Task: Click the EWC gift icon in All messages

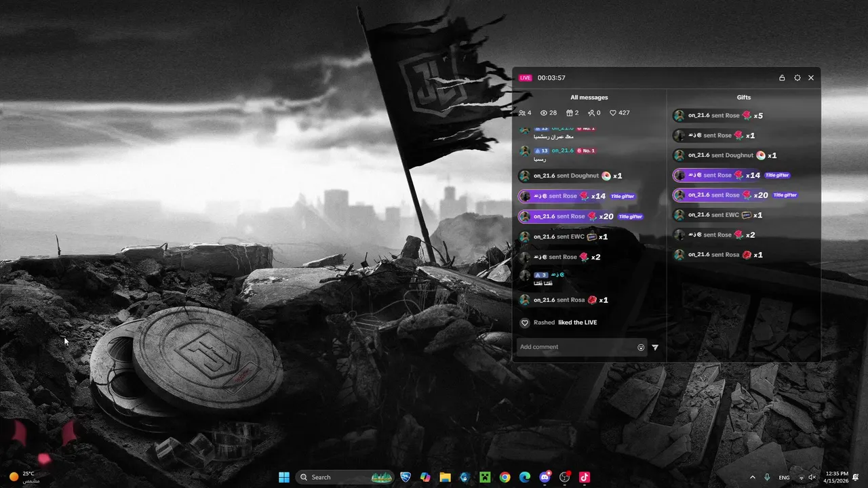Action: (x=591, y=237)
